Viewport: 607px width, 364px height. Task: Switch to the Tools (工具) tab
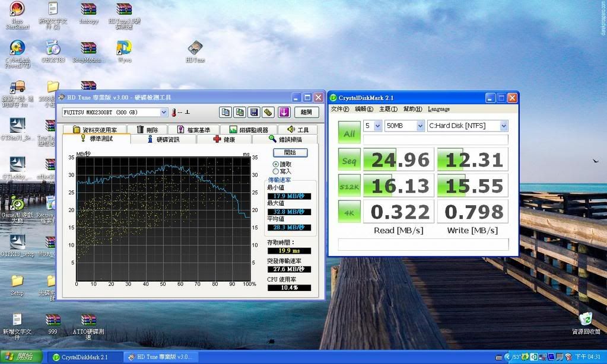point(298,130)
